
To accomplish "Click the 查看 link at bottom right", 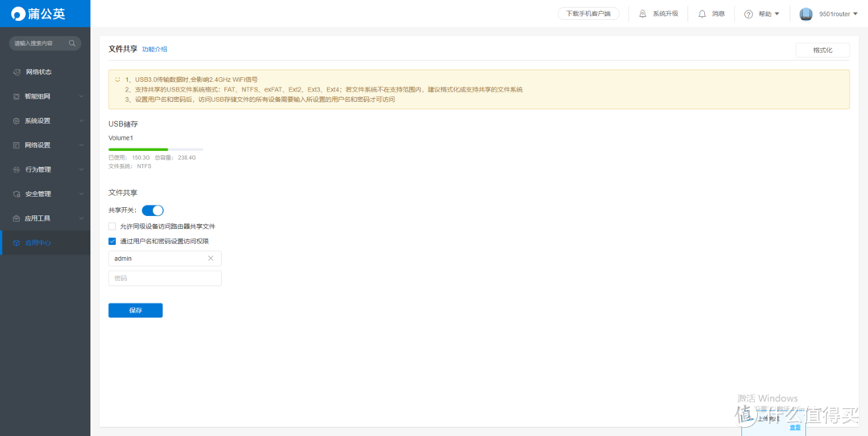I will point(795,428).
